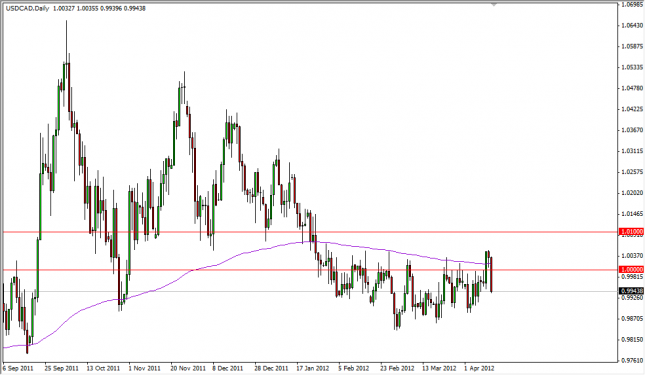Click the 1 Nov 2011 date label
The image size is (645, 375).
tap(144, 368)
